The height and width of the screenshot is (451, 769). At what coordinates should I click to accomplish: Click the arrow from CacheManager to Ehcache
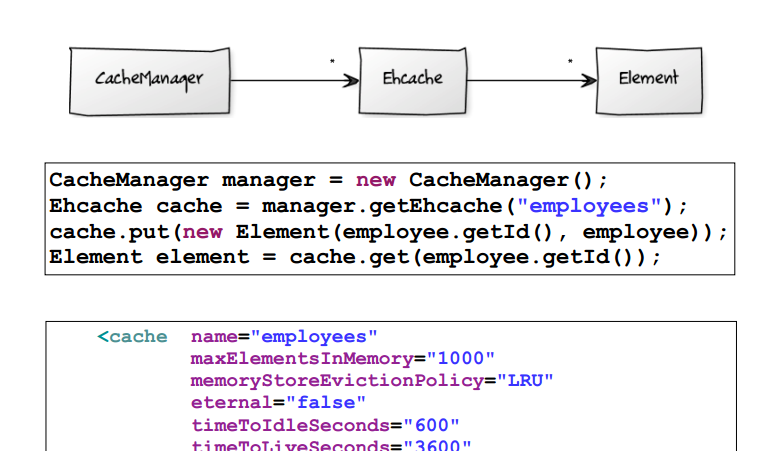coord(294,80)
